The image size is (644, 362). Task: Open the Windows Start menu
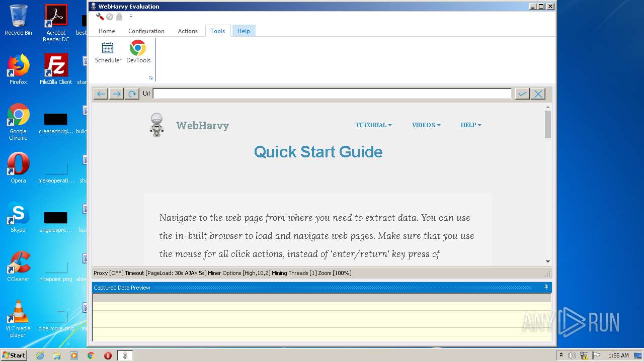(x=14, y=355)
